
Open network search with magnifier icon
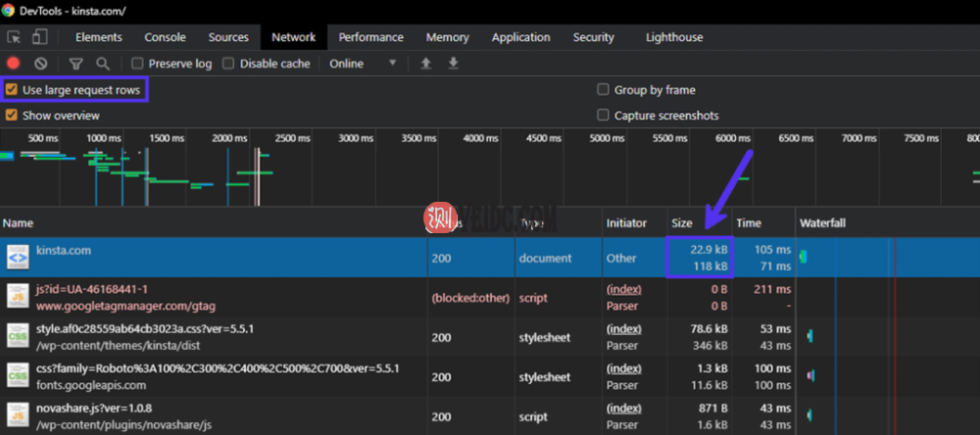pos(102,64)
